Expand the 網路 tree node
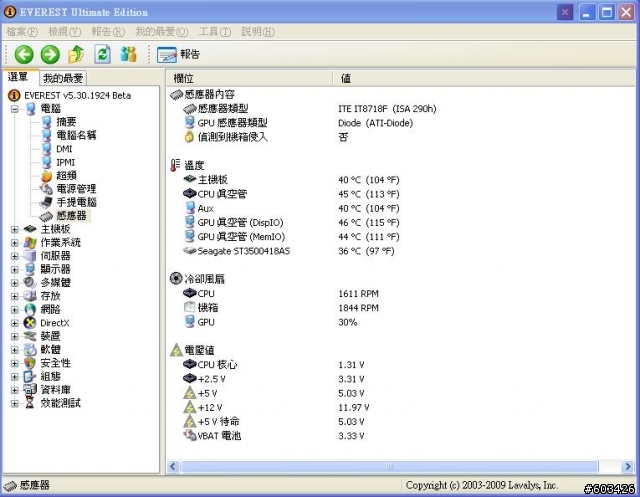Screen dimensions: 640x497 coord(15,310)
